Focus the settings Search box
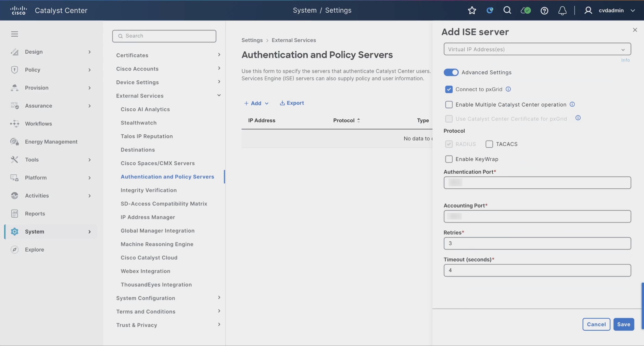644x346 pixels. [x=164, y=36]
